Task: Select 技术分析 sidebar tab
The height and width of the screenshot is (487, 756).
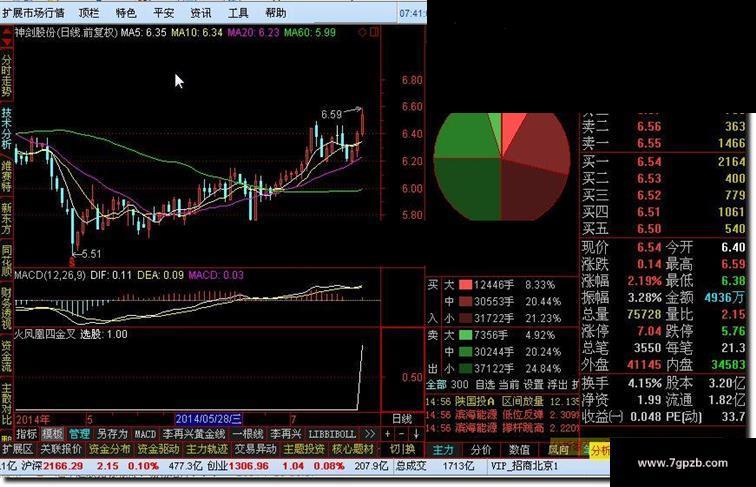Action: [6, 128]
